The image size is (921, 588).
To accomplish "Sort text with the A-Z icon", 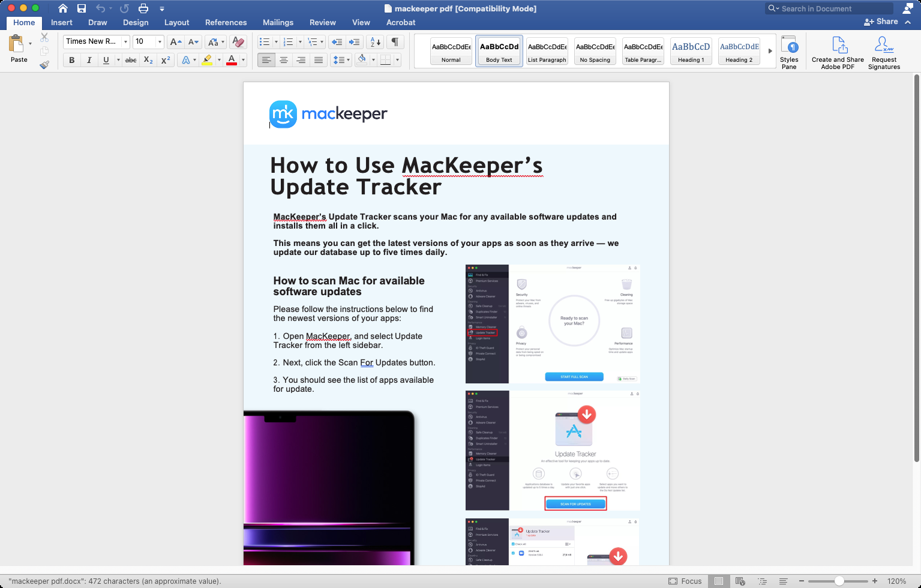I will (x=375, y=41).
